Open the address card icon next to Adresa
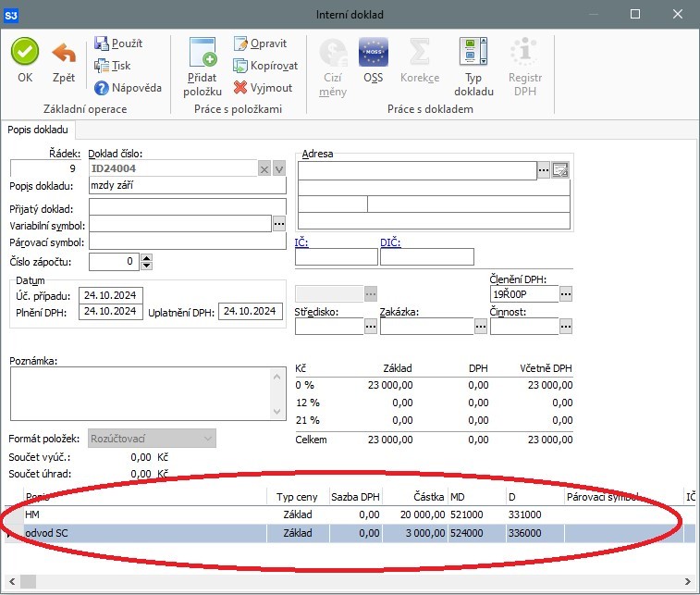Screen dimensions: 700x595 pos(559,170)
